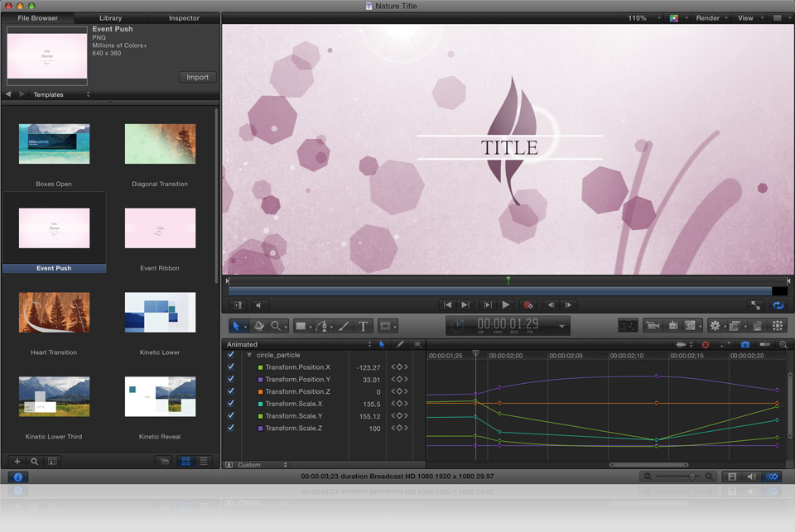Select the arrow Select/Transform tool

236,326
